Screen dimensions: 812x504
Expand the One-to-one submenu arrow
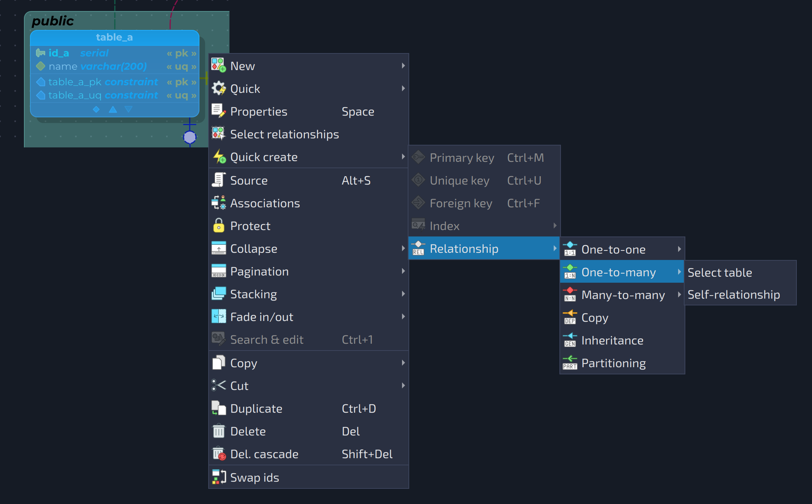pyautogui.click(x=679, y=249)
